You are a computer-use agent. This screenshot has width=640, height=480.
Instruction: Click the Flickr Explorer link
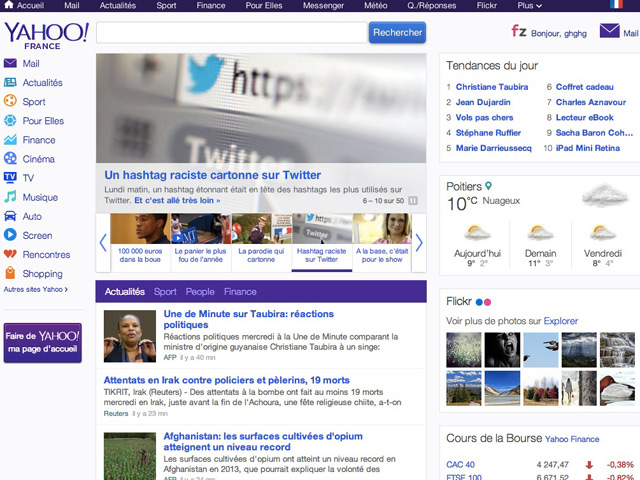pos(561,321)
